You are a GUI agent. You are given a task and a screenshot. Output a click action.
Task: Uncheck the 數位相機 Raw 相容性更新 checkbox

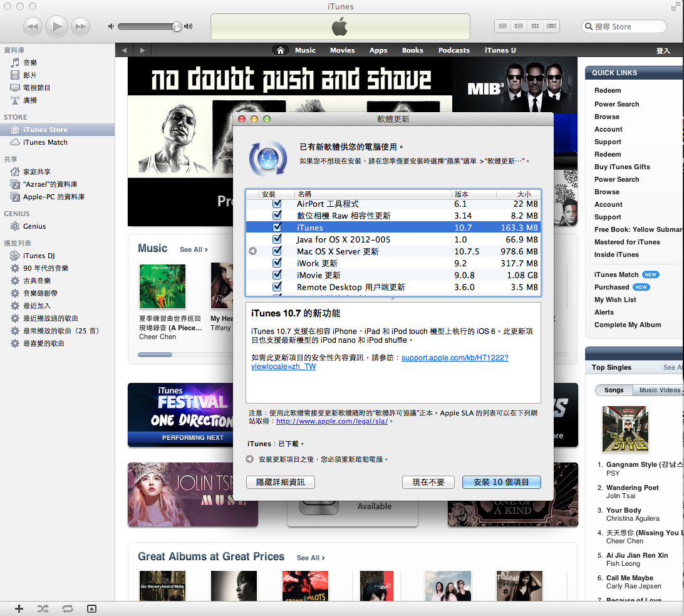[277, 215]
